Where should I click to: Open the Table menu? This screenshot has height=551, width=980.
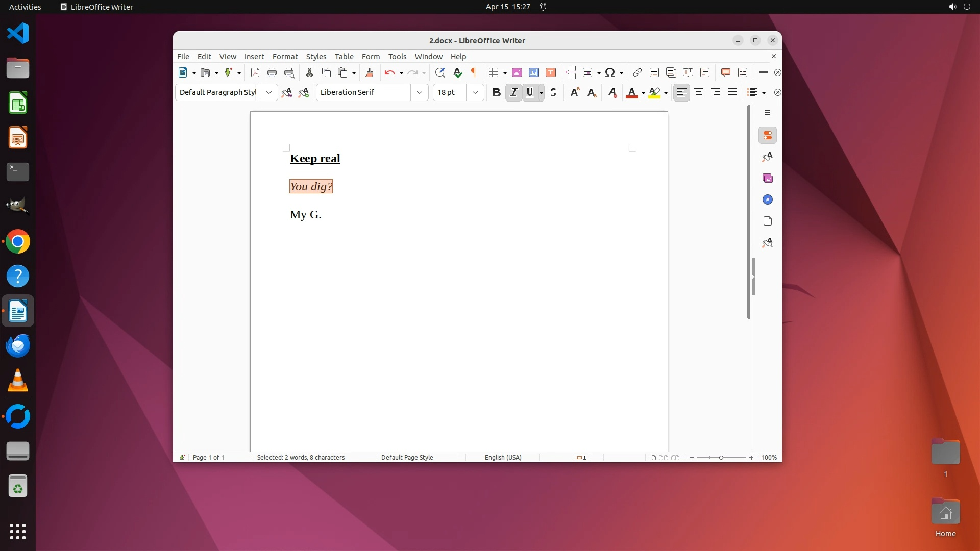[344, 57]
